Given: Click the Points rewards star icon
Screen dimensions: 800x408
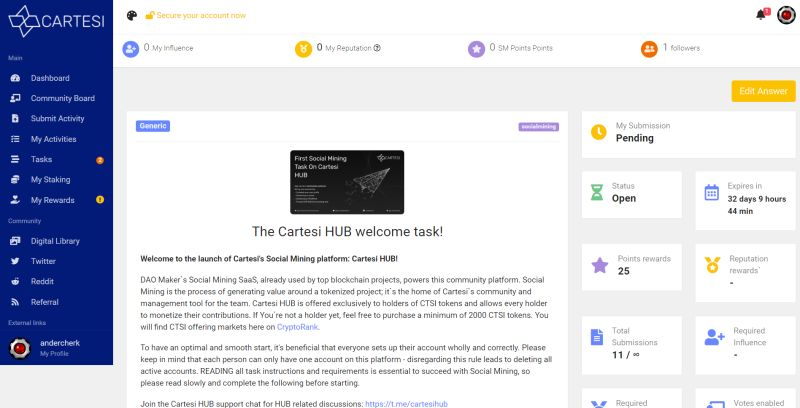Looking at the screenshot, I should click(x=599, y=265).
